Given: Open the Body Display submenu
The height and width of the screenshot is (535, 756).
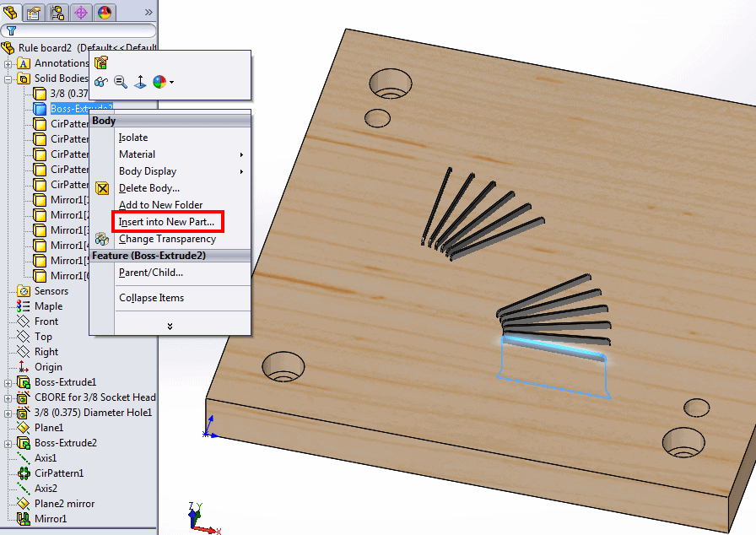Looking at the screenshot, I should click(148, 171).
